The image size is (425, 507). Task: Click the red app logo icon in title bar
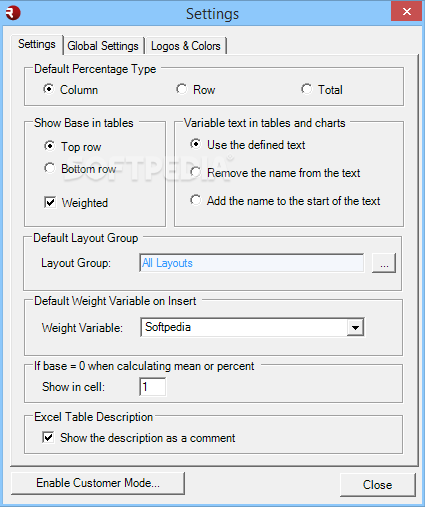click(x=13, y=13)
